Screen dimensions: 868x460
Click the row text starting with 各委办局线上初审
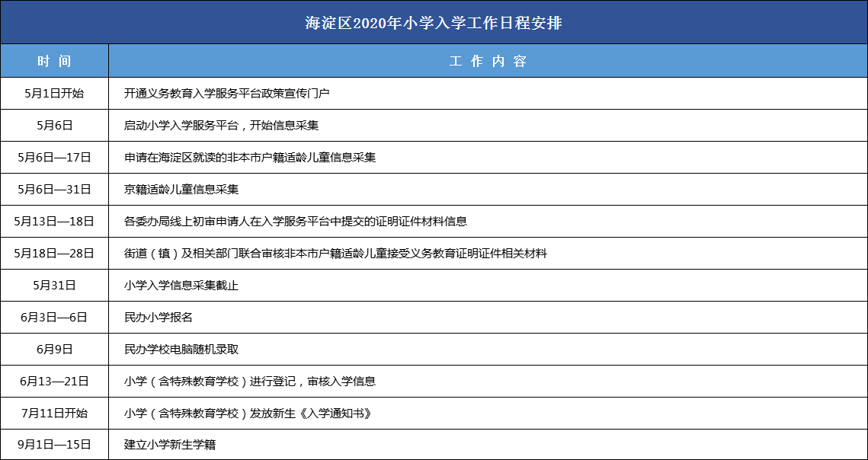click(295, 222)
